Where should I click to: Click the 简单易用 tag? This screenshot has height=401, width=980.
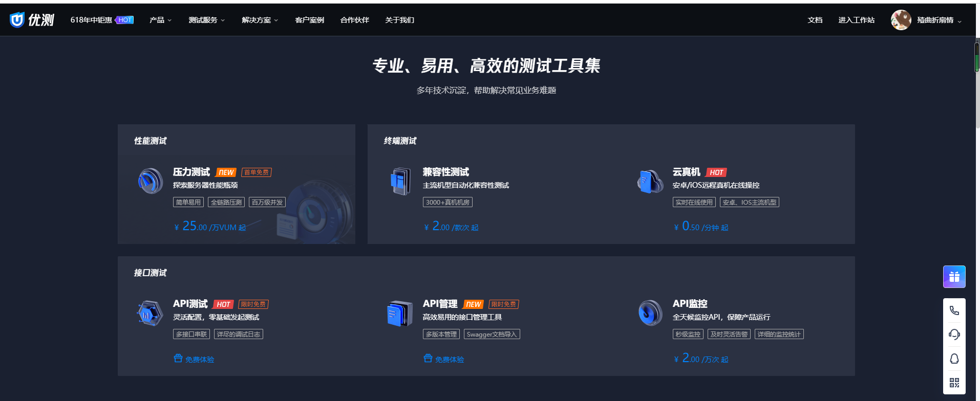point(188,202)
